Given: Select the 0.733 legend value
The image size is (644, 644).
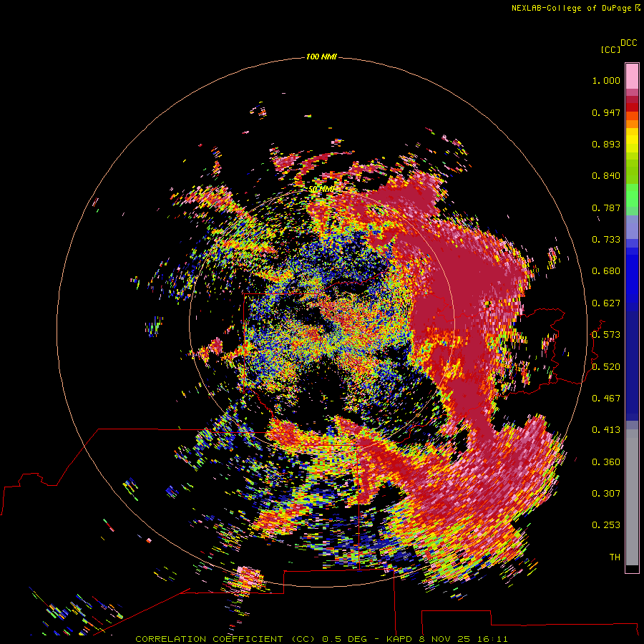Looking at the screenshot, I should [x=606, y=240].
